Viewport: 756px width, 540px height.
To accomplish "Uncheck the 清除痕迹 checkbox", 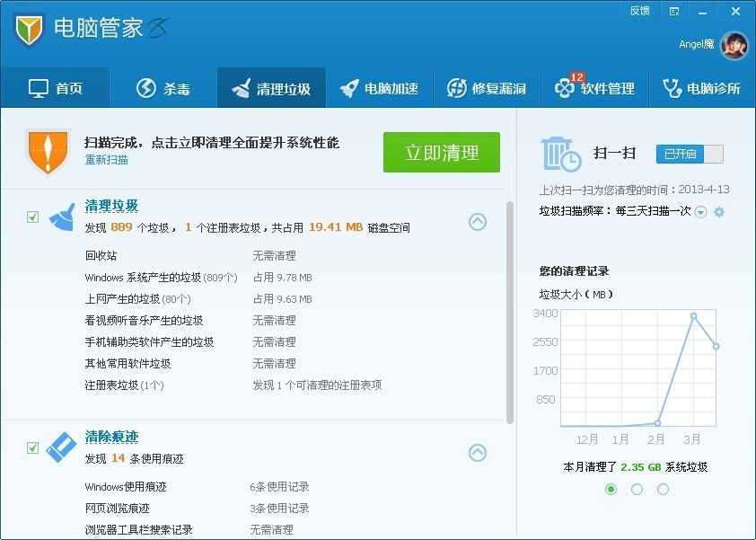I will pos(33,447).
